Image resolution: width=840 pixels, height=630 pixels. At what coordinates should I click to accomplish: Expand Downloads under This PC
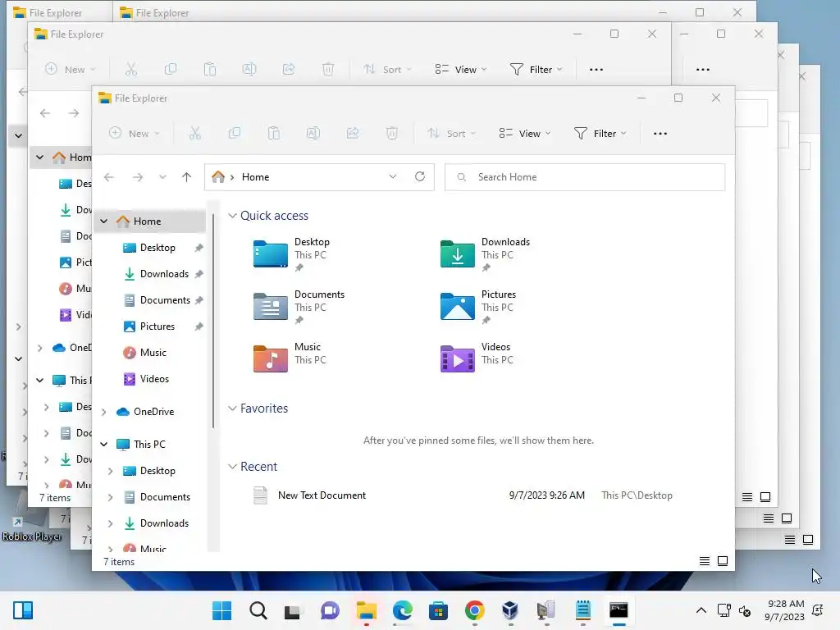point(111,523)
